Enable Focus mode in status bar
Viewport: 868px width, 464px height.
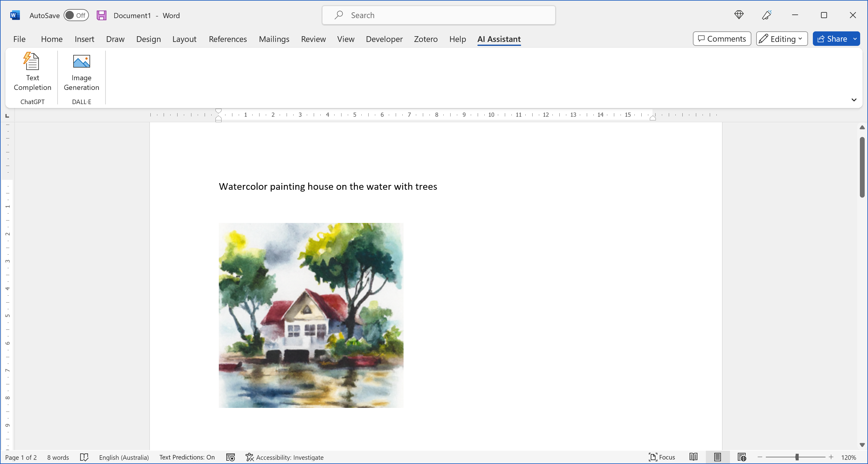[x=662, y=457]
